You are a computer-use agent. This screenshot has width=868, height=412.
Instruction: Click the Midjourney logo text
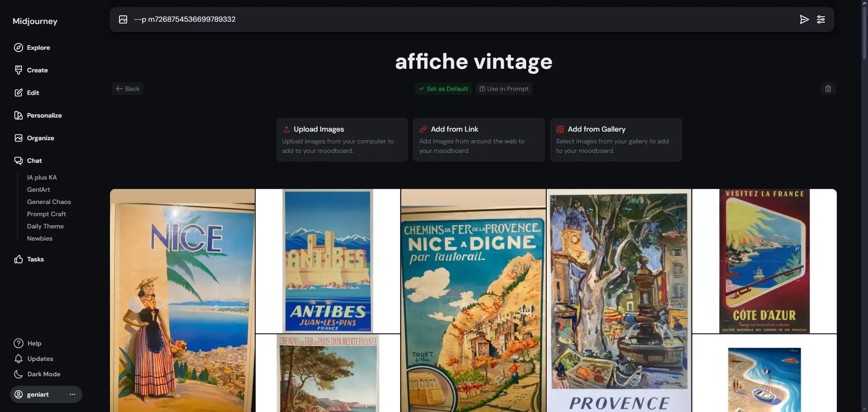click(35, 21)
